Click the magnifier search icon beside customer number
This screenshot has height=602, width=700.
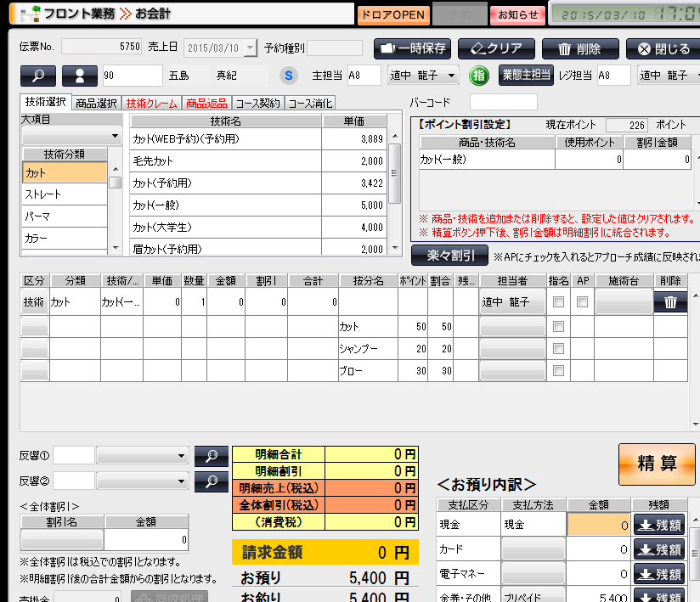pos(38,76)
